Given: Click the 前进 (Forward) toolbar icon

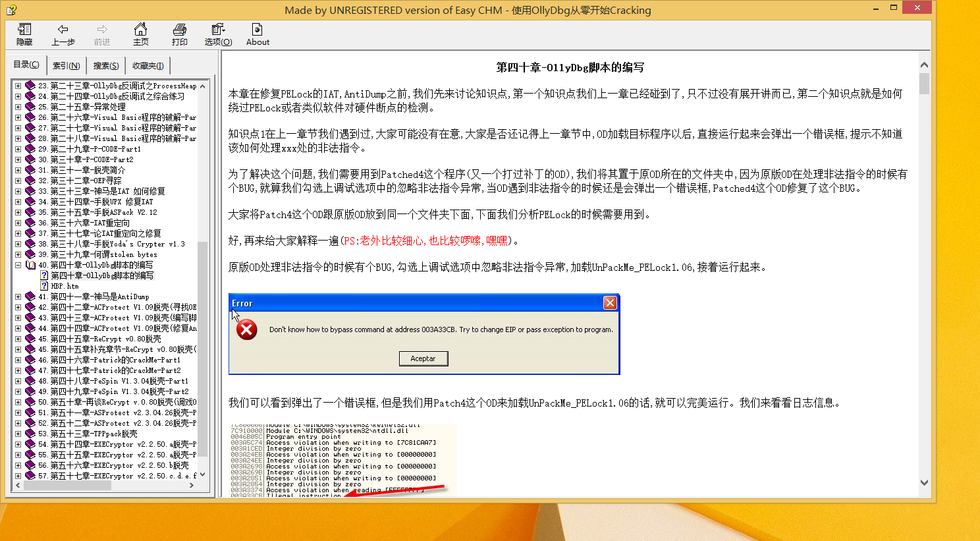Looking at the screenshot, I should point(101,34).
